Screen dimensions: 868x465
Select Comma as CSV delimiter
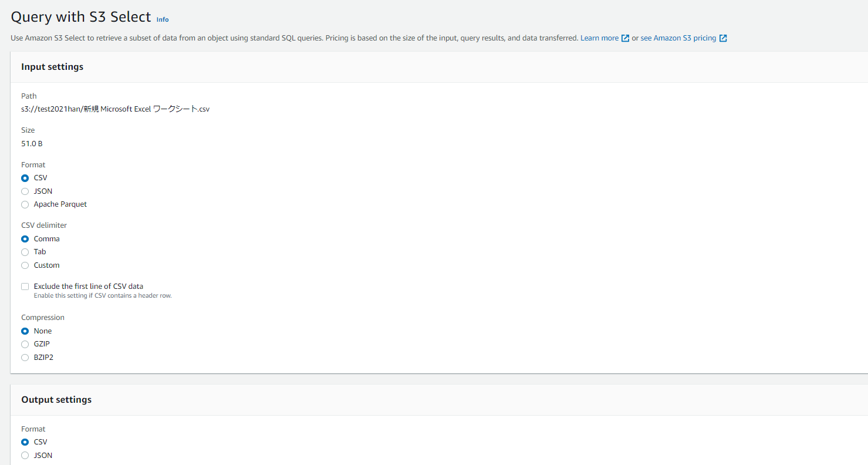point(25,238)
